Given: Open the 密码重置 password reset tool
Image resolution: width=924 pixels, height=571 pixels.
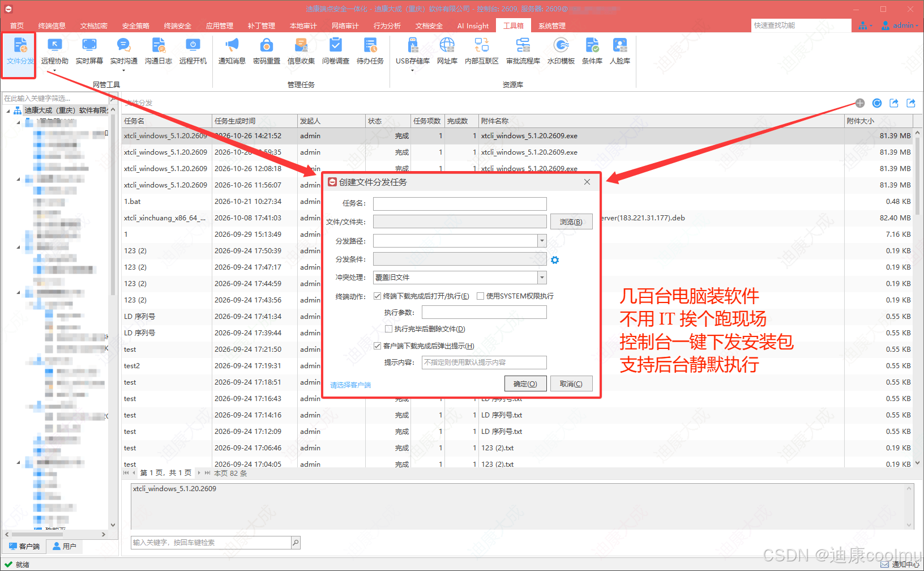Looking at the screenshot, I should click(267, 51).
